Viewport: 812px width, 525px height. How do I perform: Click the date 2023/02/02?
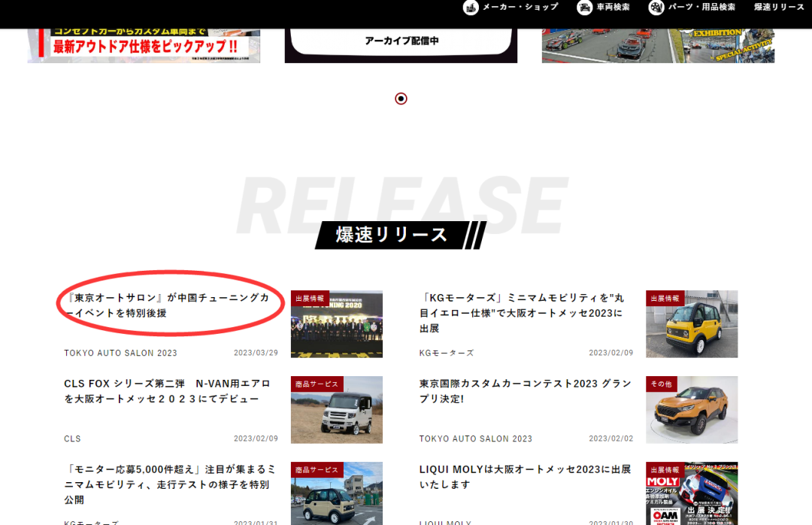click(x=611, y=439)
